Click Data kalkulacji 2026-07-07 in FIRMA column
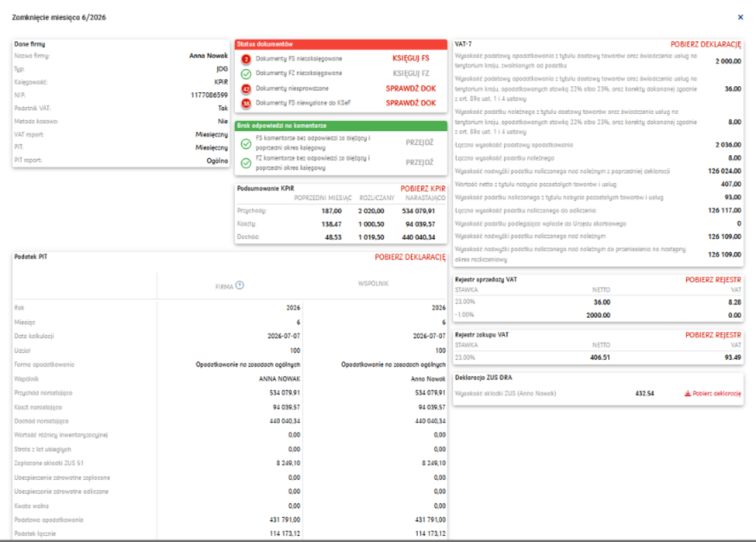This screenshot has width=756, height=542. tap(284, 337)
